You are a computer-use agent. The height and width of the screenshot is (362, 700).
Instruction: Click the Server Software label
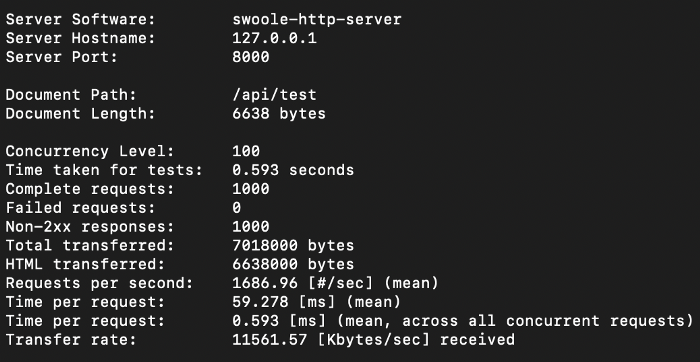coord(80,19)
